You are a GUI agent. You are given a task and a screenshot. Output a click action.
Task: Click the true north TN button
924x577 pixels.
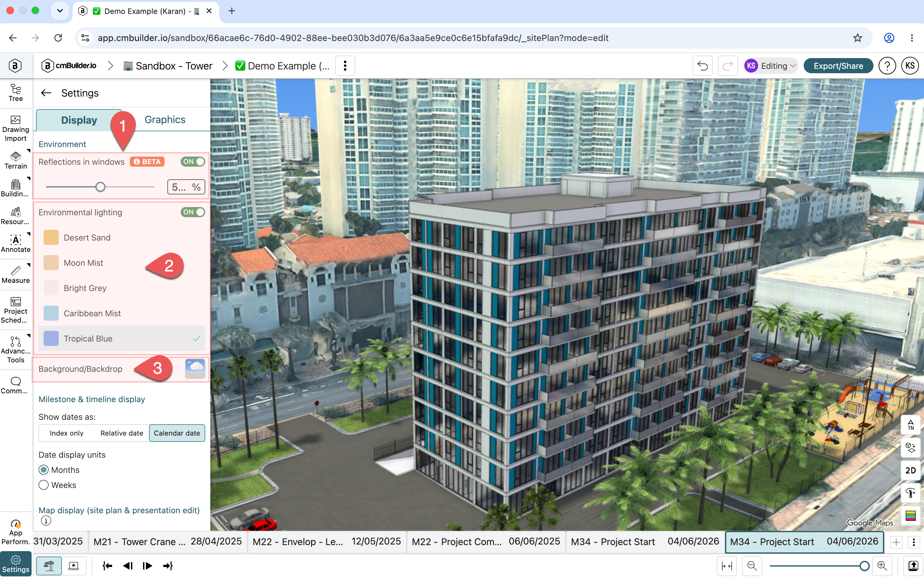pos(911,425)
